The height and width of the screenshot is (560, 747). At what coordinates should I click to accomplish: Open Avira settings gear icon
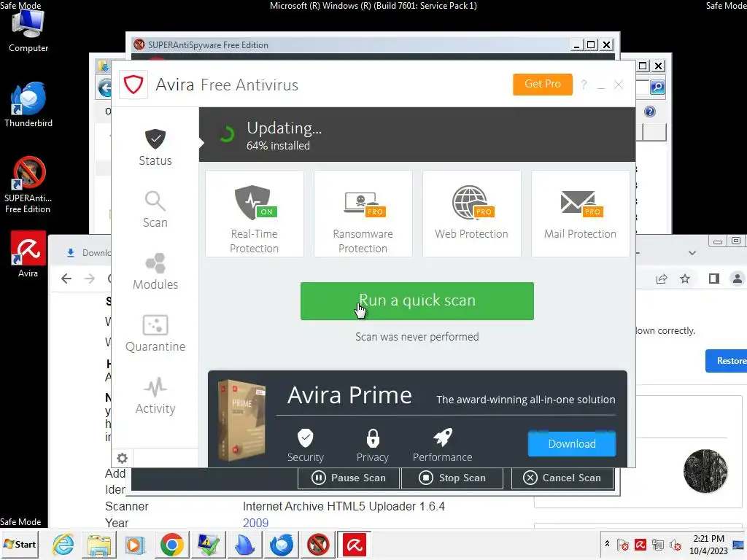coord(123,458)
